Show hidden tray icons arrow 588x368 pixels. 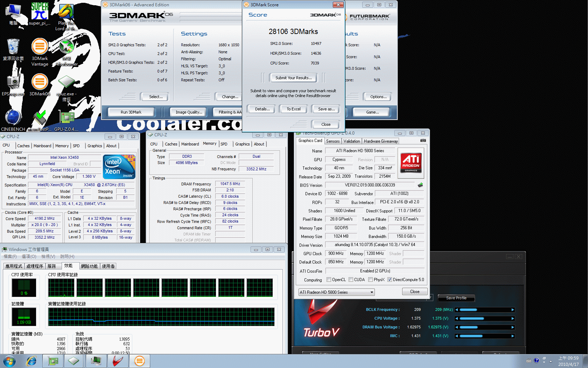coord(551,361)
